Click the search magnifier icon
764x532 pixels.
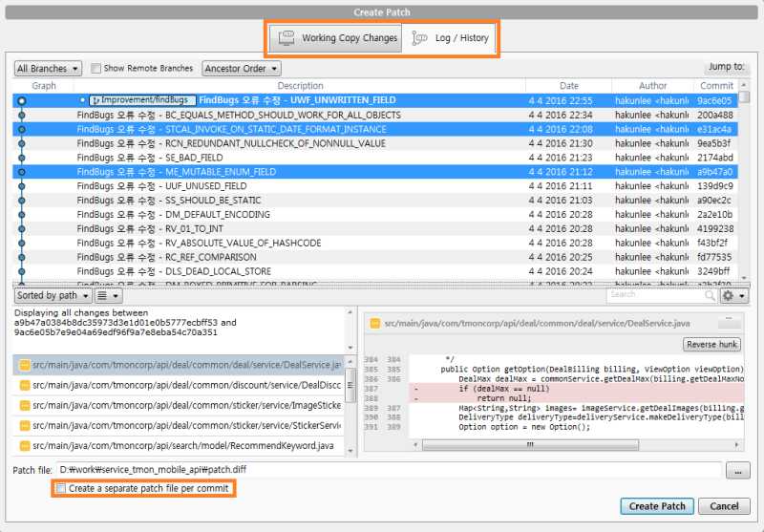click(710, 295)
